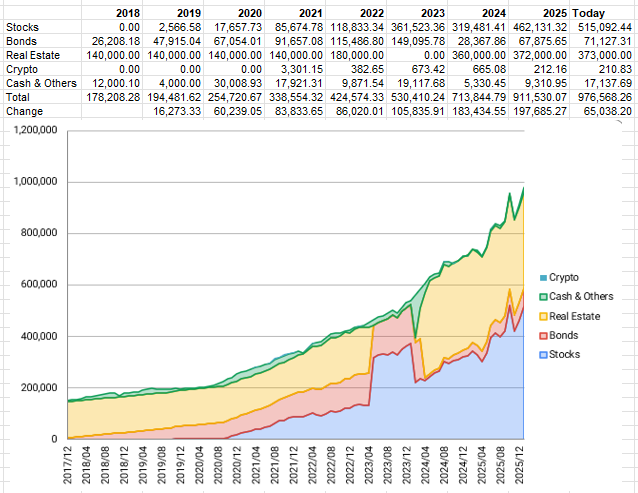Screen dimensions: 638x493
Task: Select the 2018 column header cell
Action: tap(128, 12)
